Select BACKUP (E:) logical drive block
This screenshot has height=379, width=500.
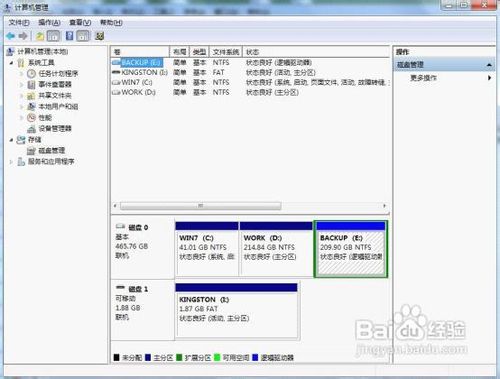click(x=351, y=249)
